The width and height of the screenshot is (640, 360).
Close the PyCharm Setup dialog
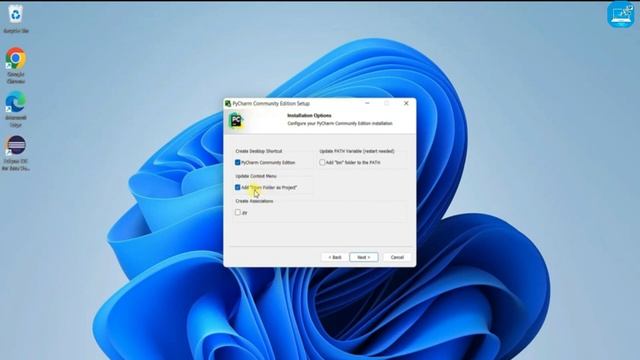click(x=406, y=103)
